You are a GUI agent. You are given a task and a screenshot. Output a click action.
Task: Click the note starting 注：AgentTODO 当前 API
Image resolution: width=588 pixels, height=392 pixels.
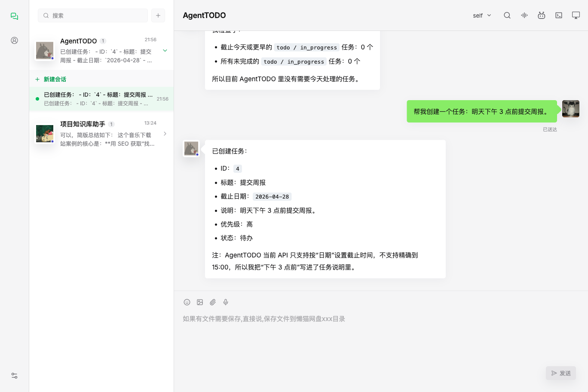coord(315,261)
